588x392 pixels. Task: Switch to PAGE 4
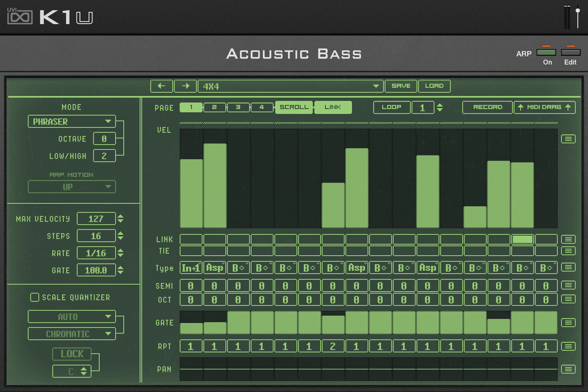[x=262, y=107]
